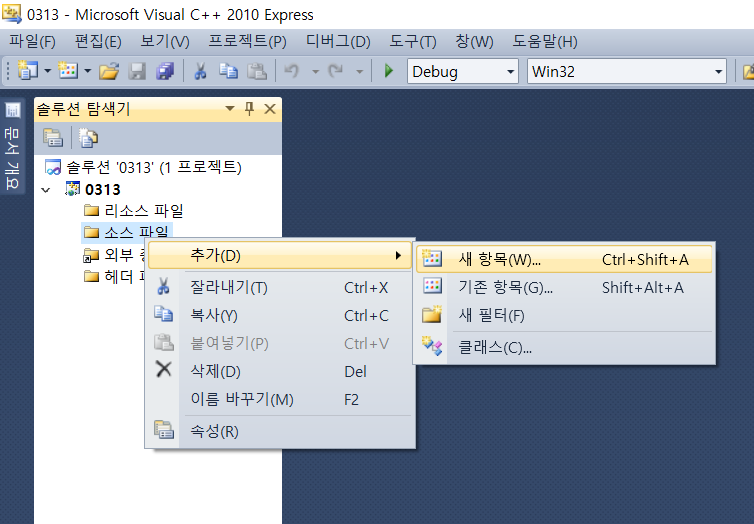
Task: Select the 리소스 파일 folder
Action: click(144, 211)
